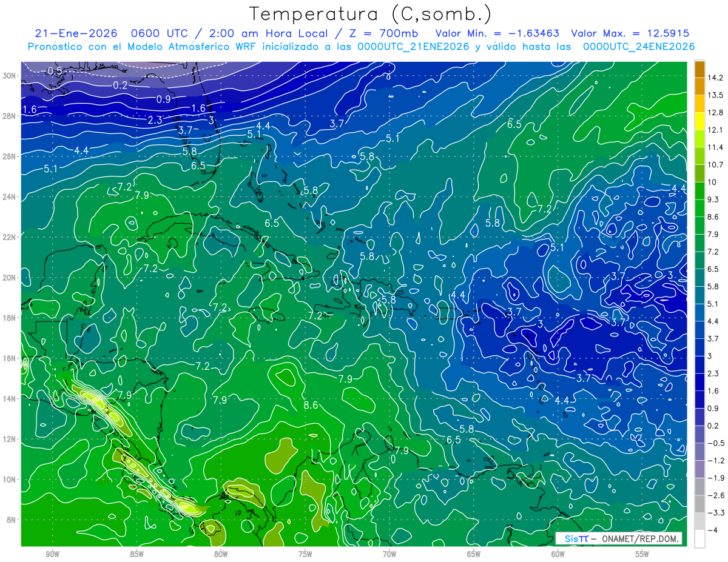Click the 'Temperatura (C,somb.)' chart title
This screenshot has width=728, height=562.
[x=371, y=14]
